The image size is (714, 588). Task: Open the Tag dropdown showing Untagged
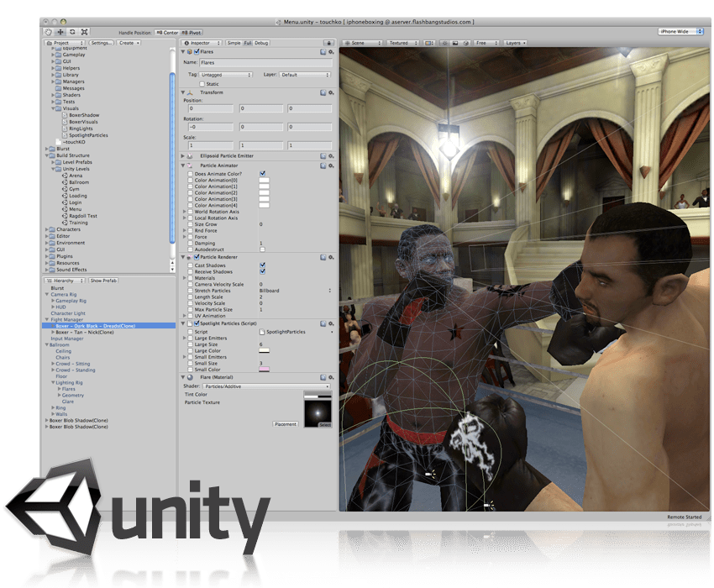pyautogui.click(x=225, y=74)
